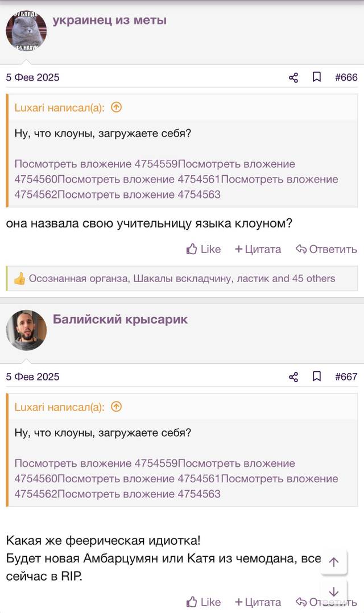The height and width of the screenshot is (613, 364).
Task: Bookmark post #666
Action: pos(317,77)
